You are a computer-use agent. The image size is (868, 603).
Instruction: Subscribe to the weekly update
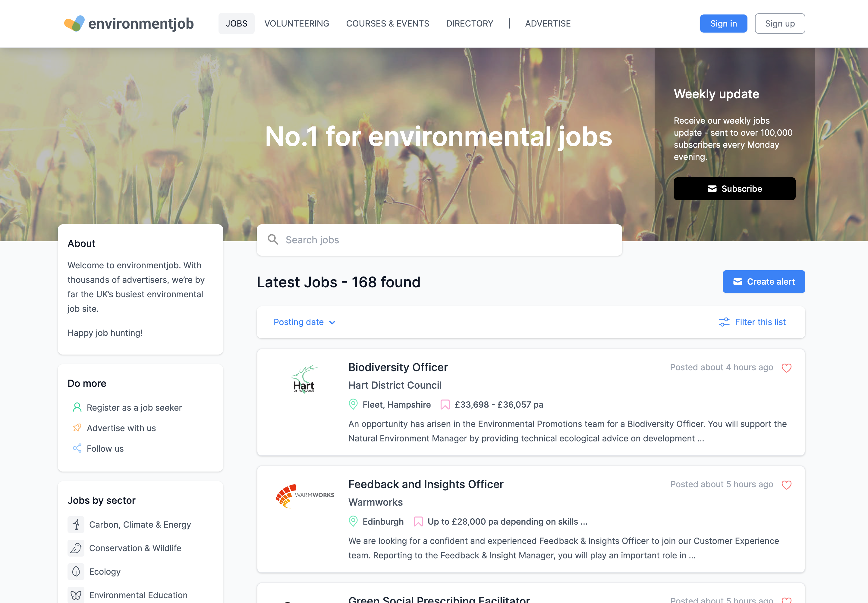coord(734,188)
